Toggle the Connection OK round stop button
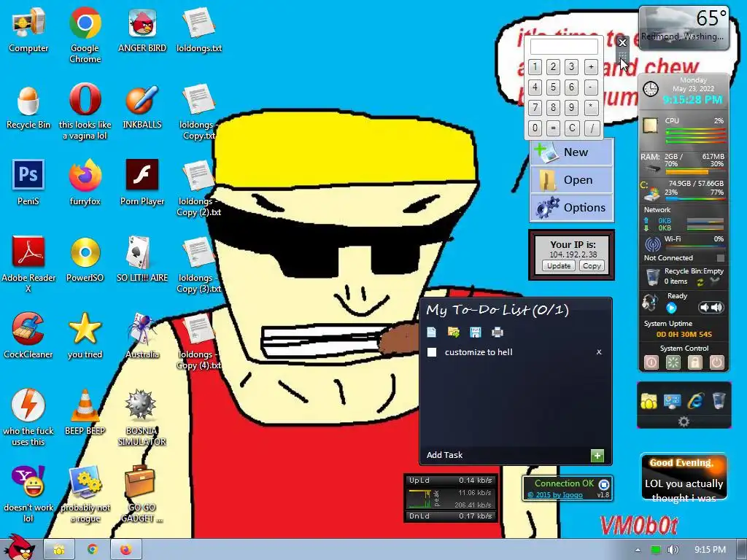This screenshot has height=560, width=747. click(603, 485)
